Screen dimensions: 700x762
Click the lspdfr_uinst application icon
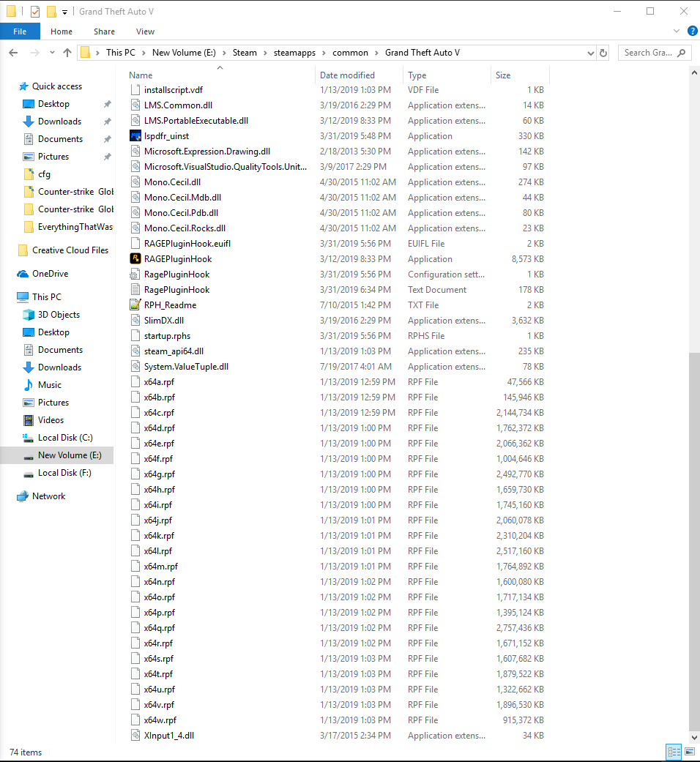tap(135, 136)
